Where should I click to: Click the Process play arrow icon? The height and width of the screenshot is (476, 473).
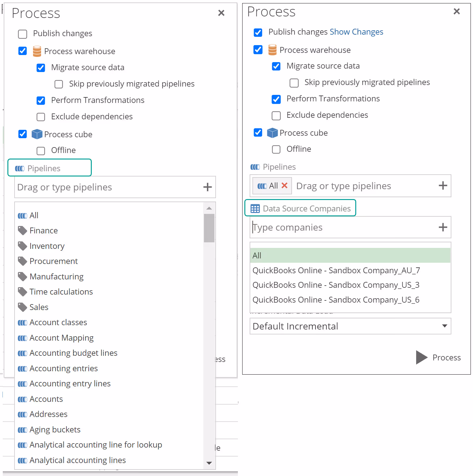point(421,357)
